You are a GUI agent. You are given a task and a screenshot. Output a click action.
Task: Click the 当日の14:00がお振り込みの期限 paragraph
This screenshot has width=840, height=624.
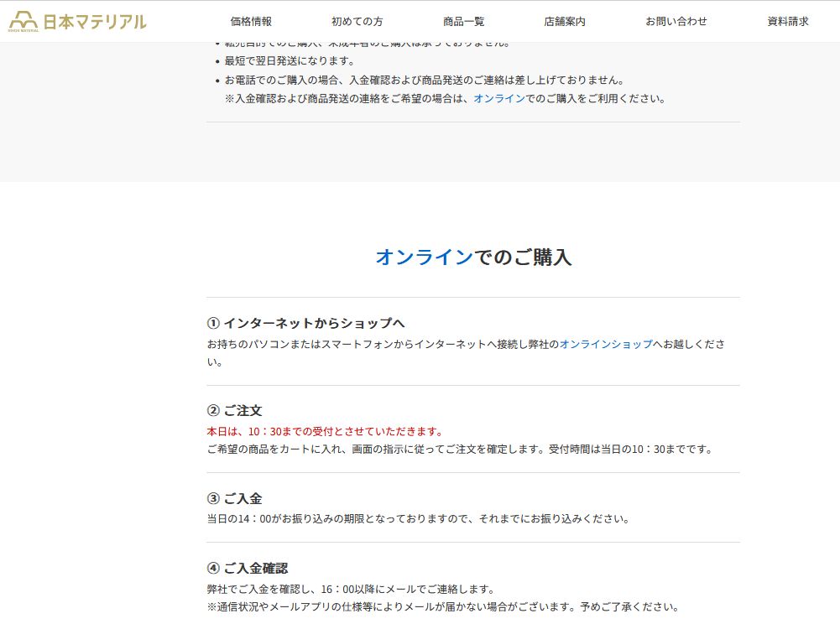tap(418, 518)
